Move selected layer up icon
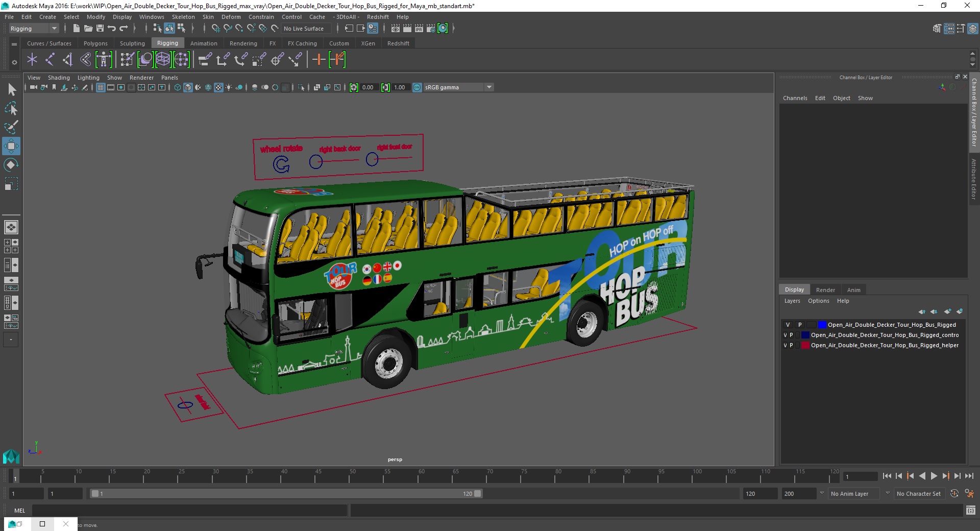Viewport: 980px width, 531px height. click(922, 311)
